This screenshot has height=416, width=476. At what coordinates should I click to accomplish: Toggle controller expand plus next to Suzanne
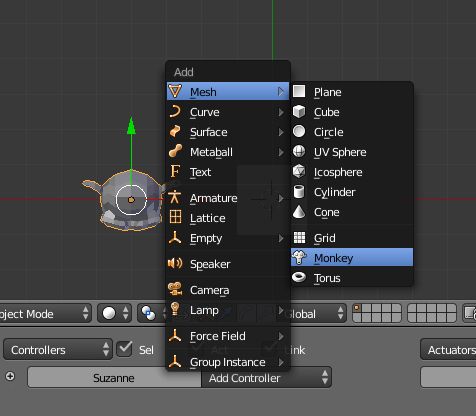tap(10, 376)
